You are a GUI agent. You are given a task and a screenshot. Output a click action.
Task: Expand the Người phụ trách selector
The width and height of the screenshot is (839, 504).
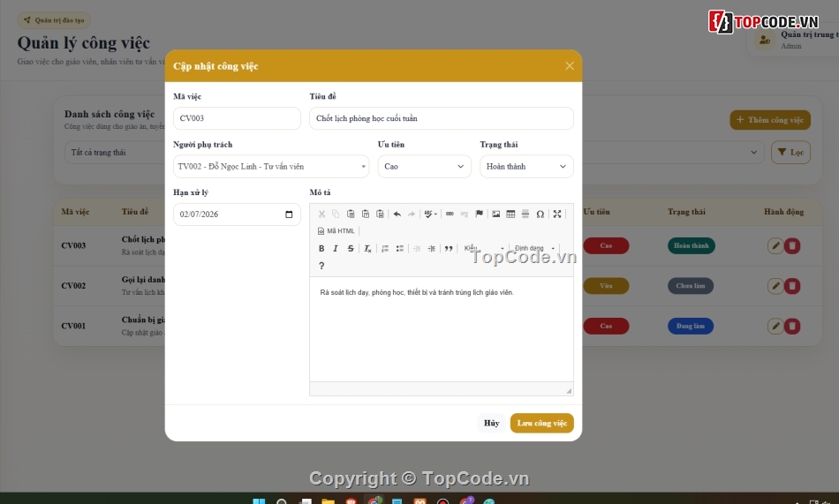pyautogui.click(x=271, y=167)
